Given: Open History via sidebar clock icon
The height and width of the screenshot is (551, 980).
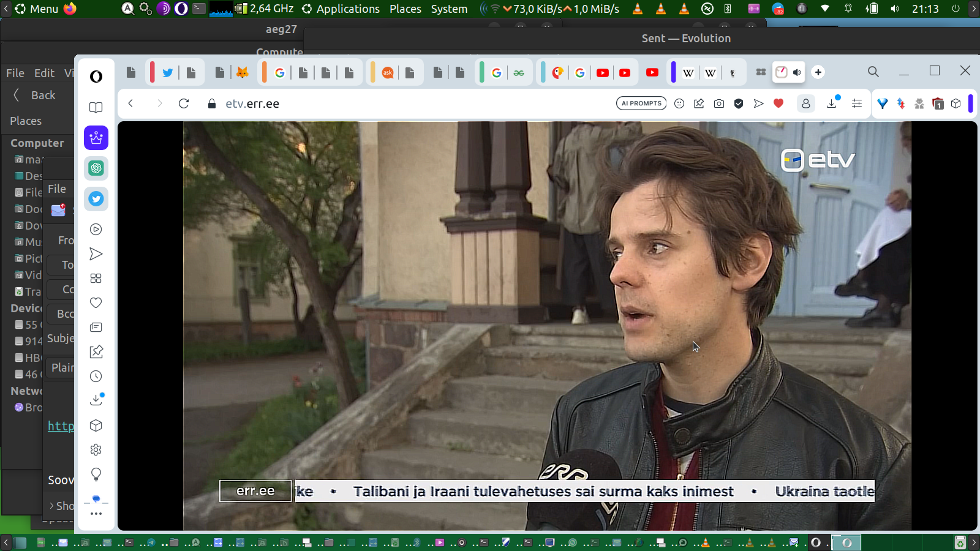Looking at the screenshot, I should coord(96,377).
